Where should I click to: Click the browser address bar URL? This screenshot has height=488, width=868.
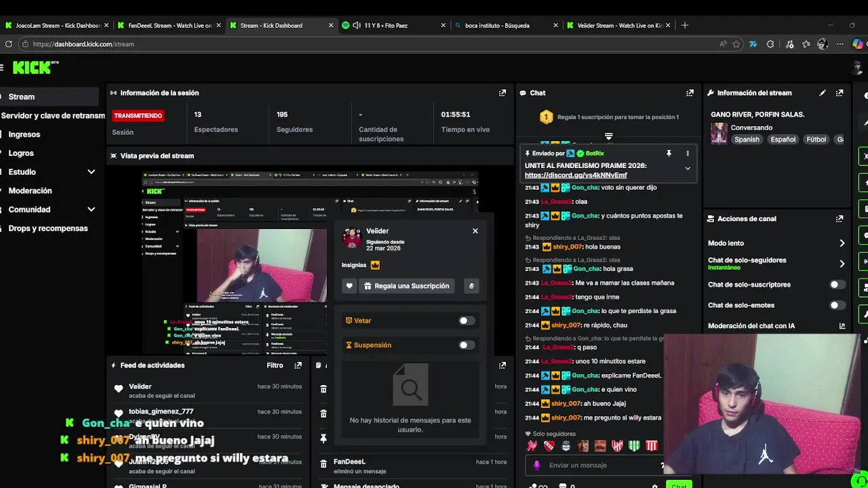point(83,44)
